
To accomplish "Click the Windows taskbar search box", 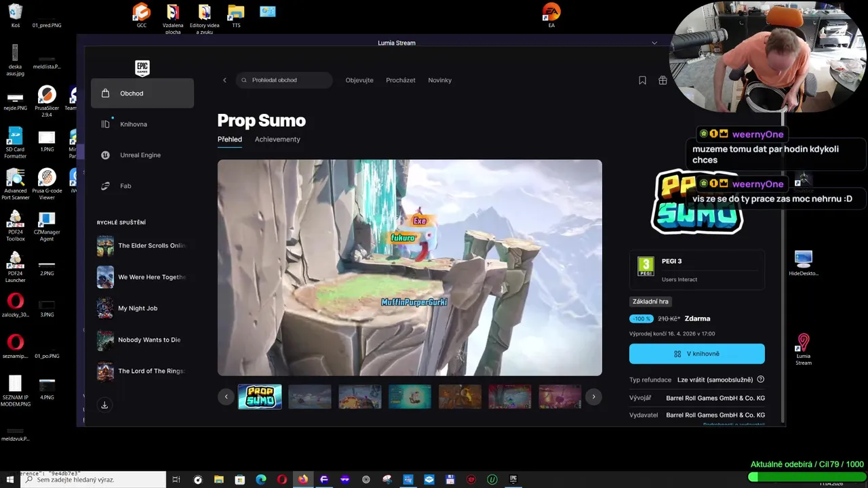I will click(x=93, y=479).
